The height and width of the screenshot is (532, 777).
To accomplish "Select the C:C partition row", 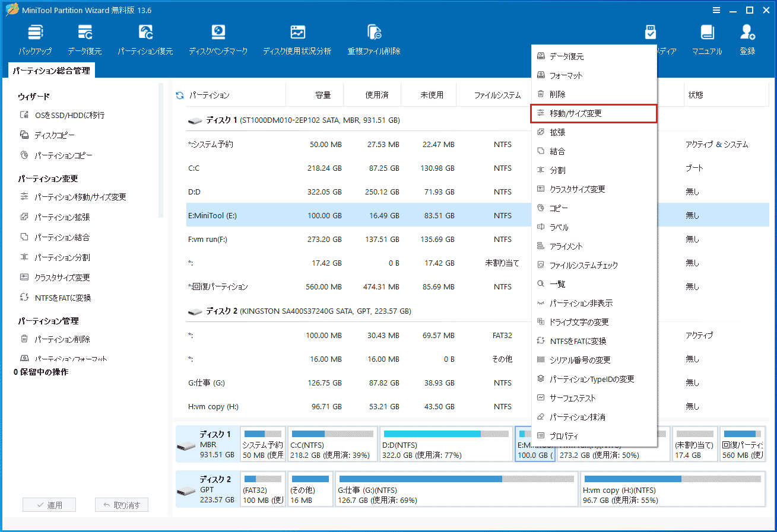I will click(x=359, y=168).
